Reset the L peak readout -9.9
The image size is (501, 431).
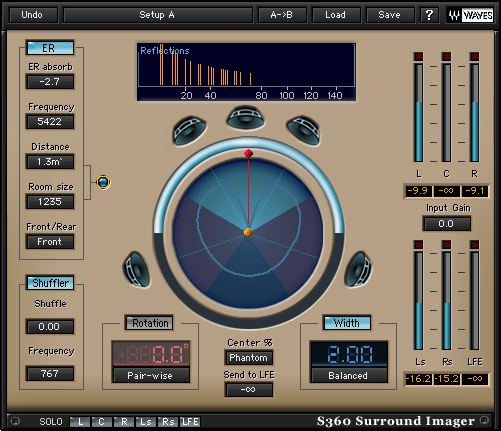[418, 191]
